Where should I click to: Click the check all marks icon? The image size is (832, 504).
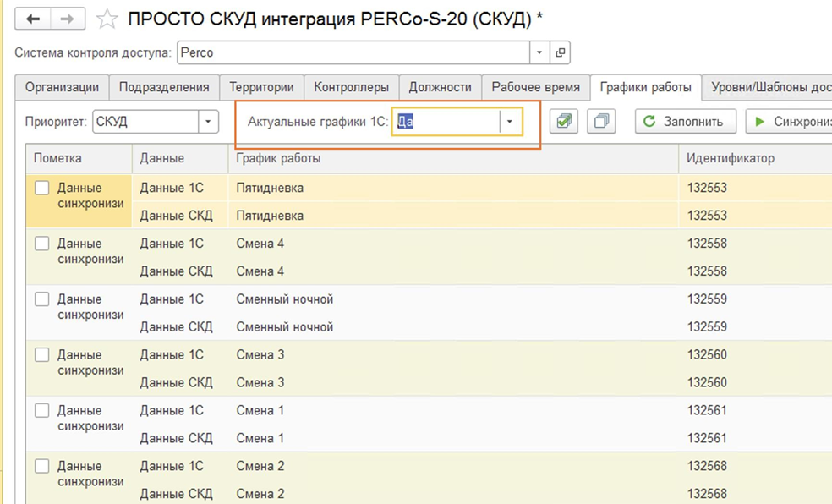click(564, 122)
